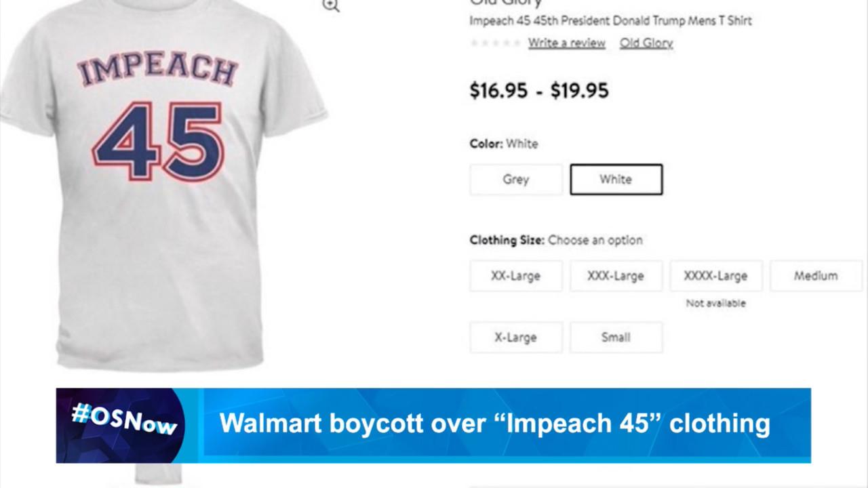
Task: Pick the Medium clothing size
Action: point(815,276)
